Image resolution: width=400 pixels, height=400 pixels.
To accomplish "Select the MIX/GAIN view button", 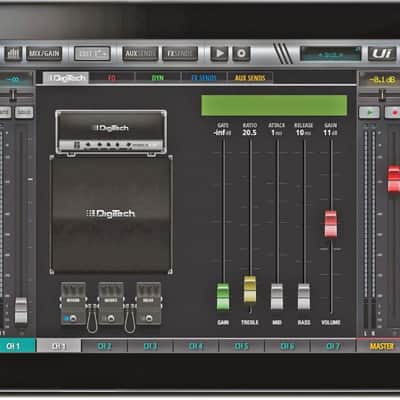I will 44,54.
